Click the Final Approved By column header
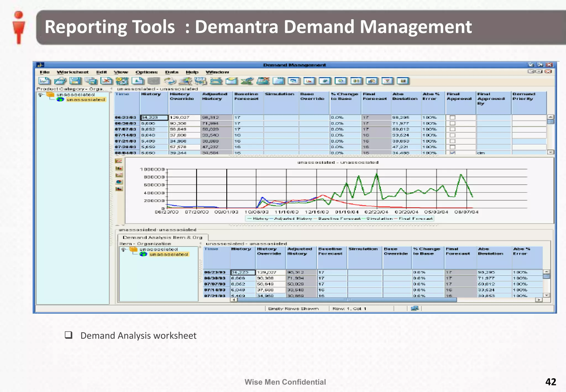 [x=494, y=103]
